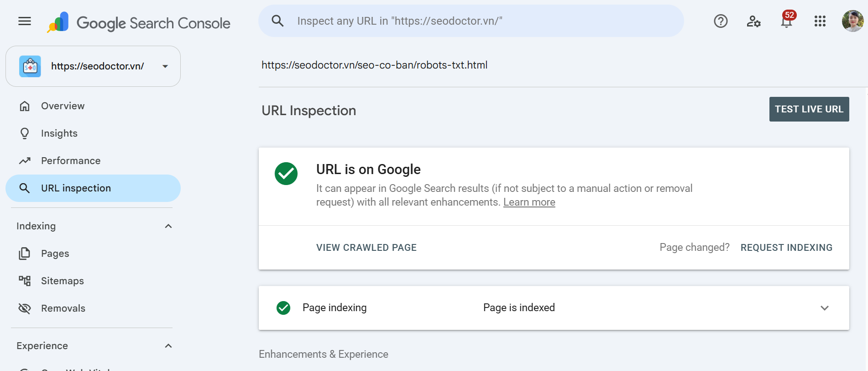Image resolution: width=868 pixels, height=371 pixels.
Task: Open the Help question mark icon
Action: tap(721, 21)
